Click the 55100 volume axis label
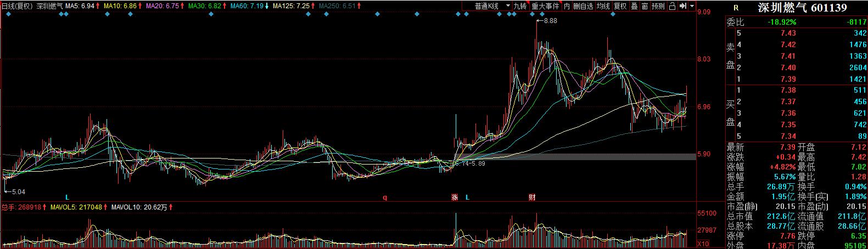 (707, 213)
